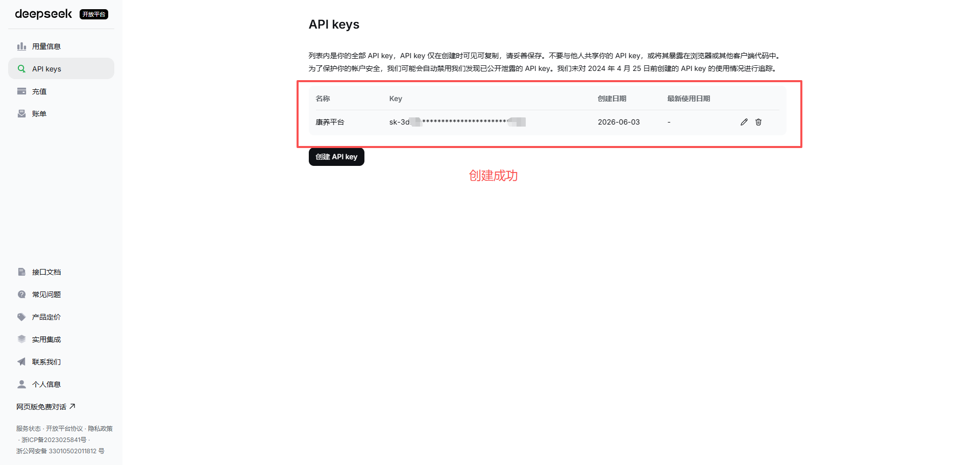Open the 开放平台协议 footer link

pos(64,429)
